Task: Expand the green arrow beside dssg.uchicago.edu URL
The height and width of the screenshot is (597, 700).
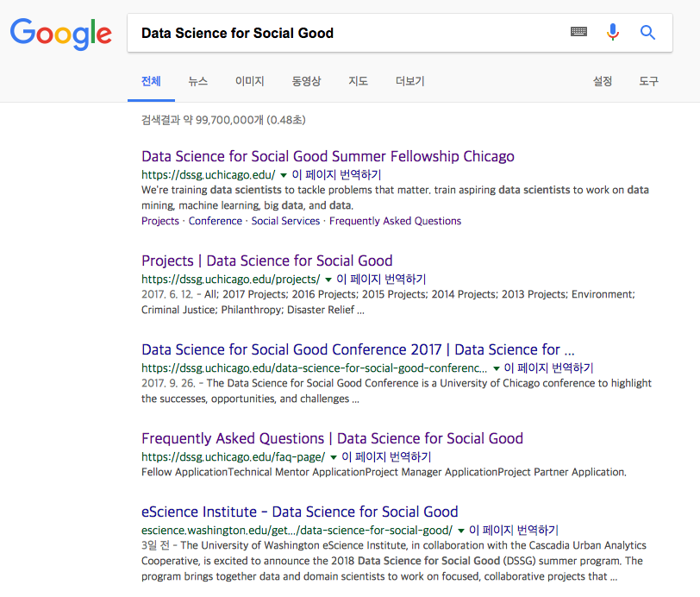Action: [x=284, y=174]
